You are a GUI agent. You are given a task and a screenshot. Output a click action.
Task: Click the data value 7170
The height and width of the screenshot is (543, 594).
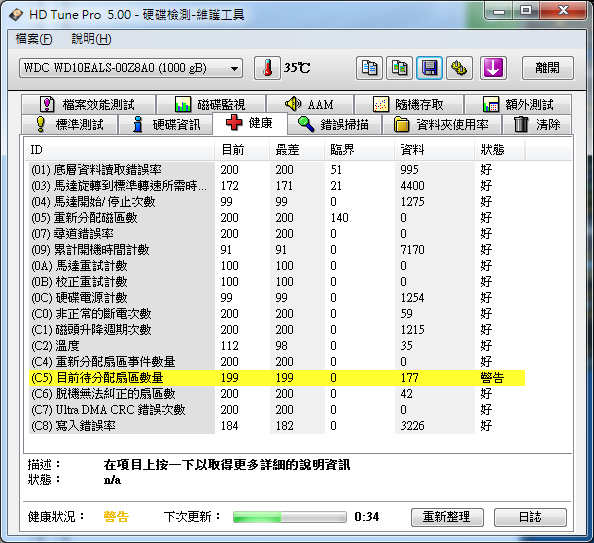click(x=413, y=250)
